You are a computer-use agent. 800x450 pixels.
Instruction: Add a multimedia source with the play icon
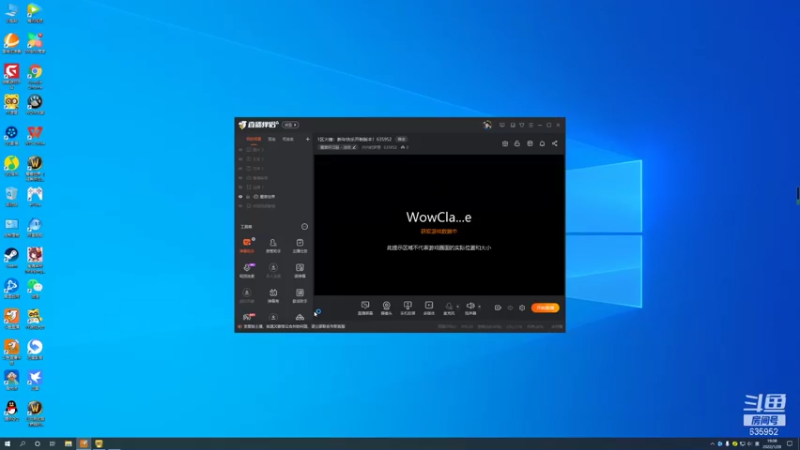(x=429, y=308)
